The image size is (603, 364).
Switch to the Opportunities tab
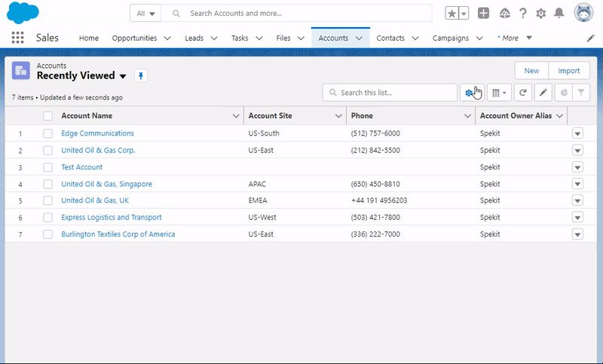pos(134,38)
